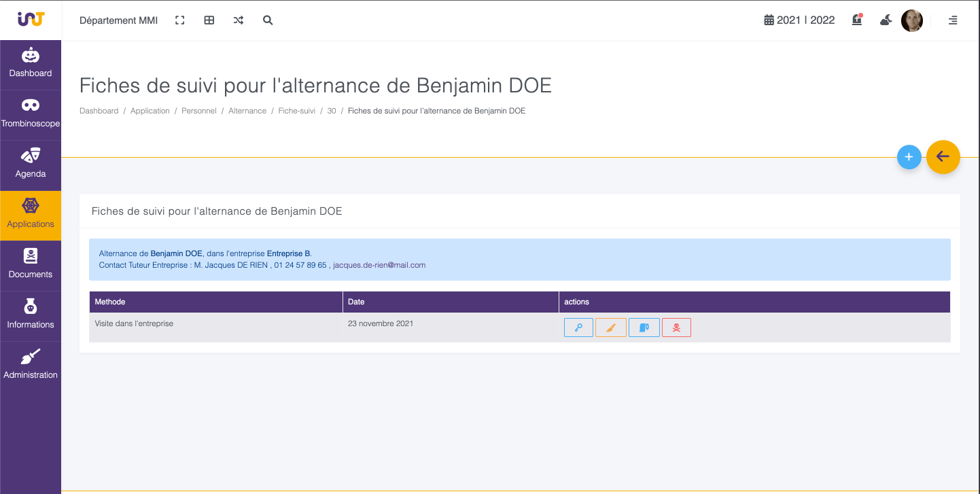
Task: Go to Trombinoscope in the sidebar
Action: click(31, 114)
